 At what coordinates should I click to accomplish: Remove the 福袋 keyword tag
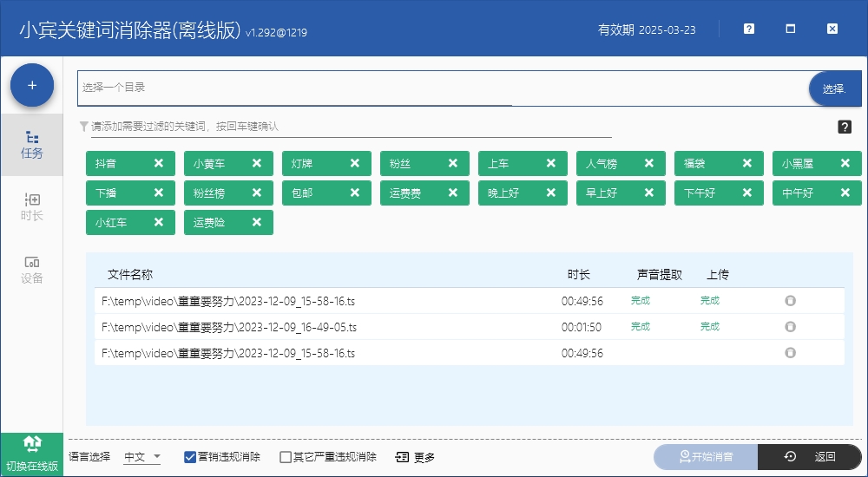(x=746, y=163)
